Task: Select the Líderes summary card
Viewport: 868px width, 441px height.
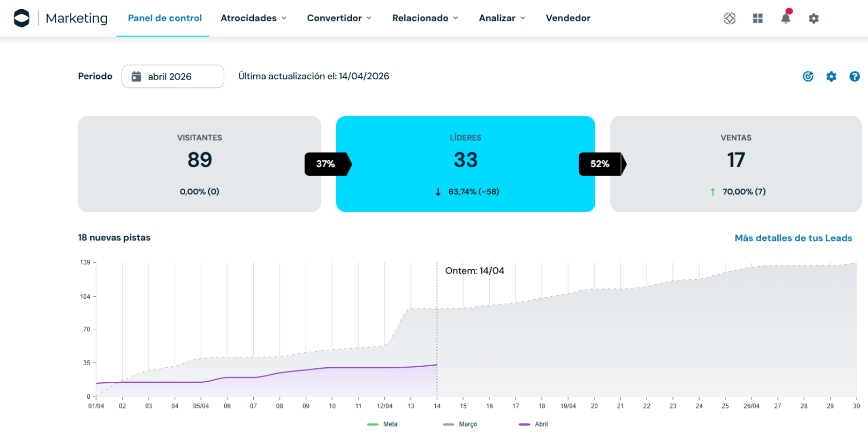Action: [465, 164]
